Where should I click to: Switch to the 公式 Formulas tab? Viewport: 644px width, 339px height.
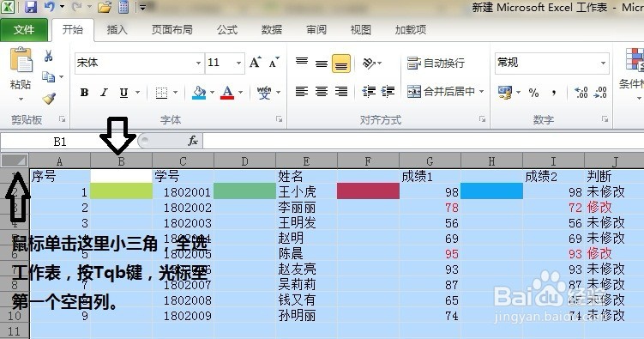coord(227,29)
